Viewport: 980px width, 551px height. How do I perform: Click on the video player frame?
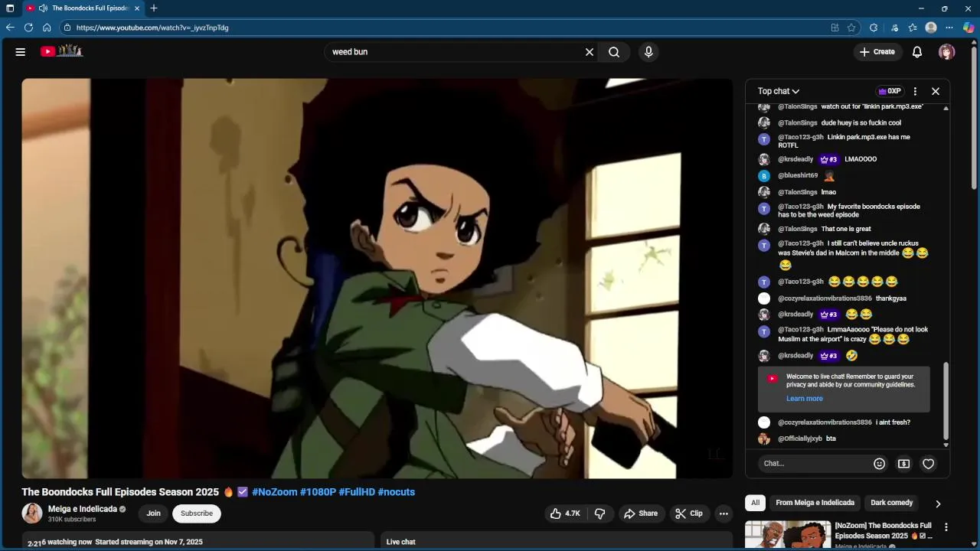tap(377, 279)
